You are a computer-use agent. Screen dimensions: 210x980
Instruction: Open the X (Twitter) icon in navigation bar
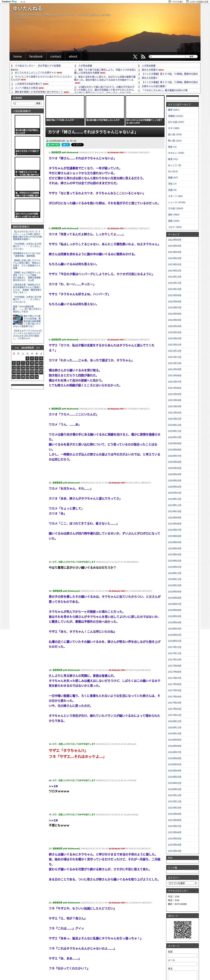coord(135,56)
